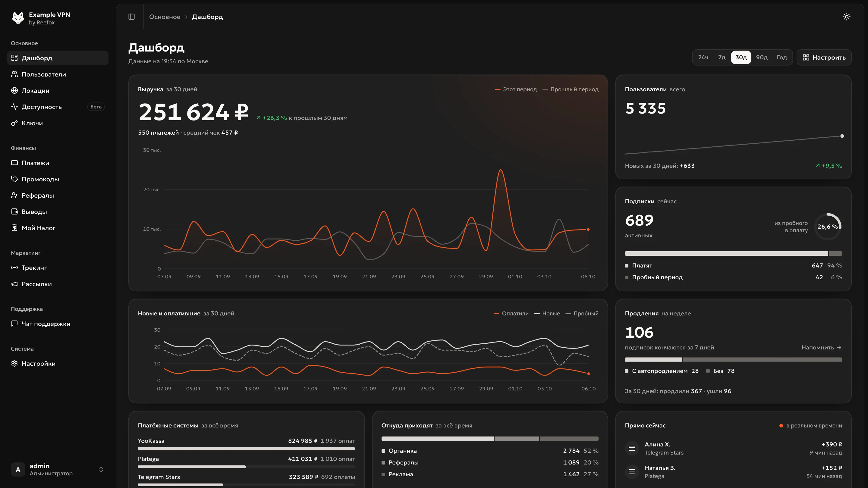Viewport: 868px width, 488px height.
Task: Collapse the sidebar with the panel icon
Action: [131, 17]
